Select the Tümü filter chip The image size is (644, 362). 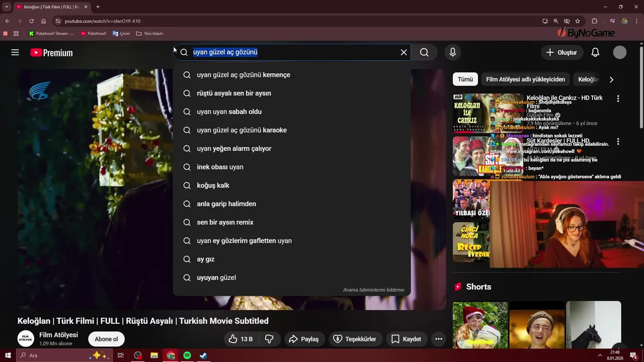tap(465, 79)
